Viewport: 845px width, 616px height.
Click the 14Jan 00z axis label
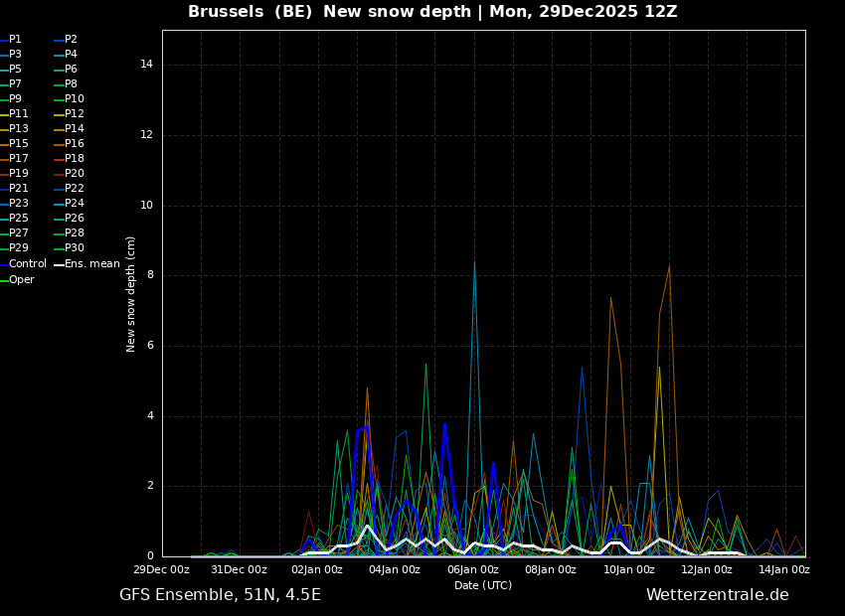pyautogui.click(x=784, y=569)
